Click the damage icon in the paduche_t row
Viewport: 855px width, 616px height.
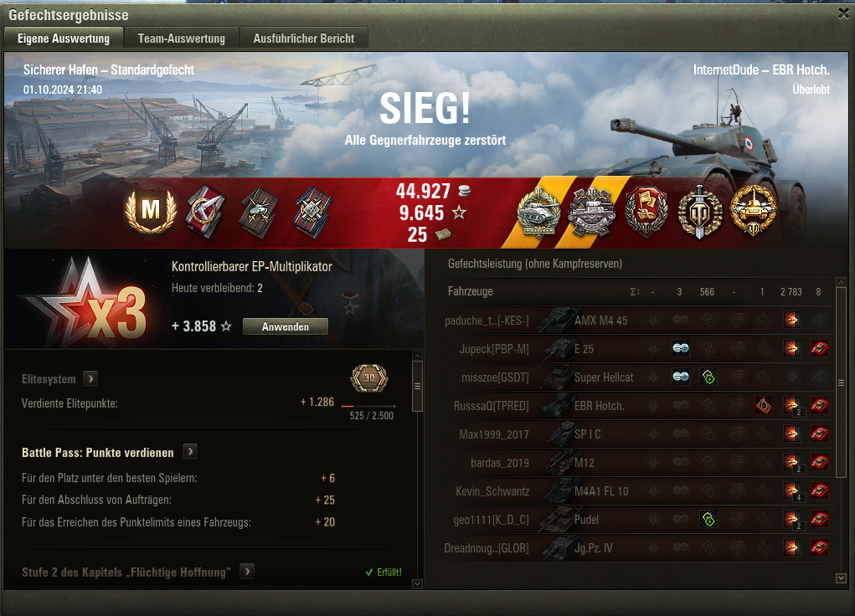pyautogui.click(x=791, y=320)
